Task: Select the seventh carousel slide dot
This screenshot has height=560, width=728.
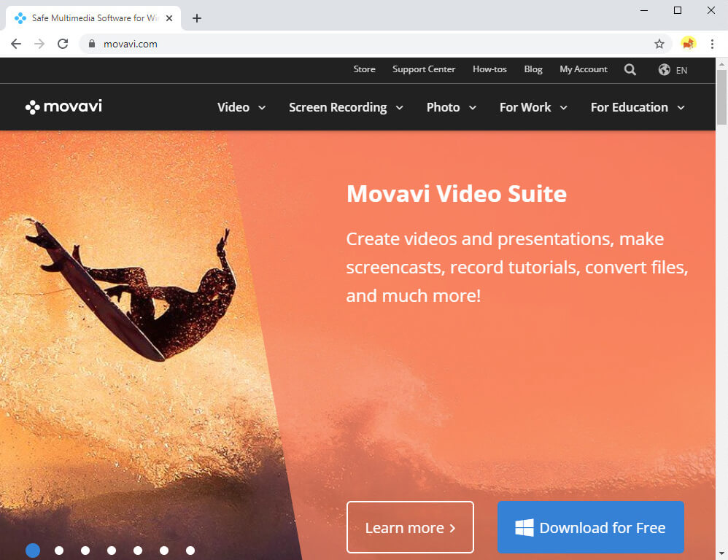Action: coord(190,551)
